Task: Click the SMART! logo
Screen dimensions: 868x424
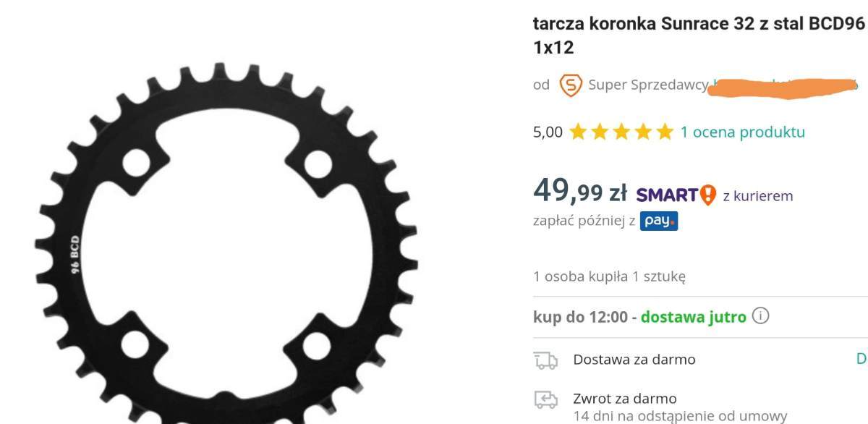Action: point(676,195)
